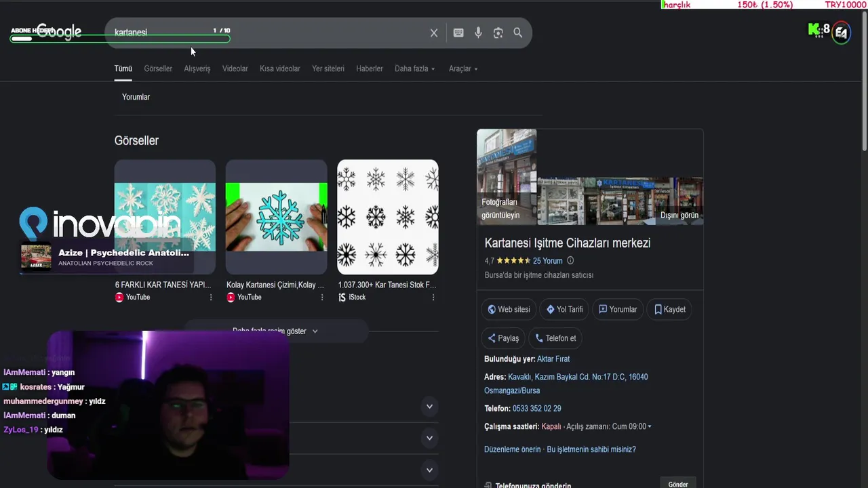Open the E4 account avatar

pos(841,33)
